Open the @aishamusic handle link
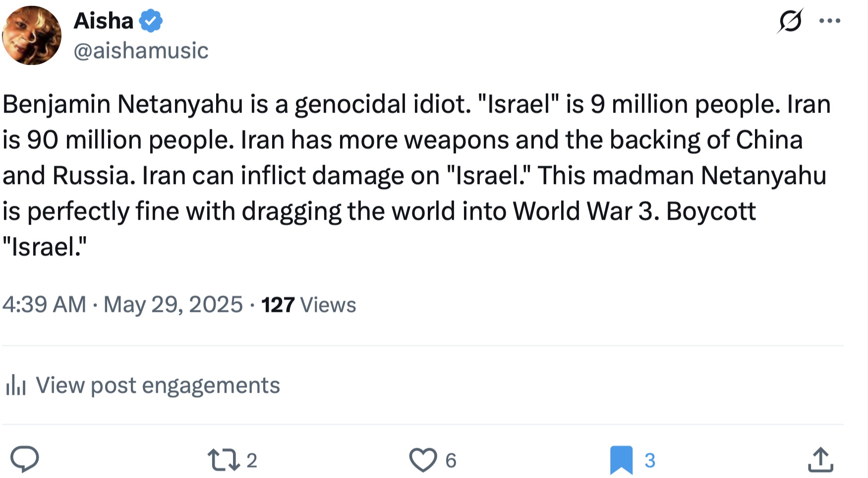 coord(141,51)
